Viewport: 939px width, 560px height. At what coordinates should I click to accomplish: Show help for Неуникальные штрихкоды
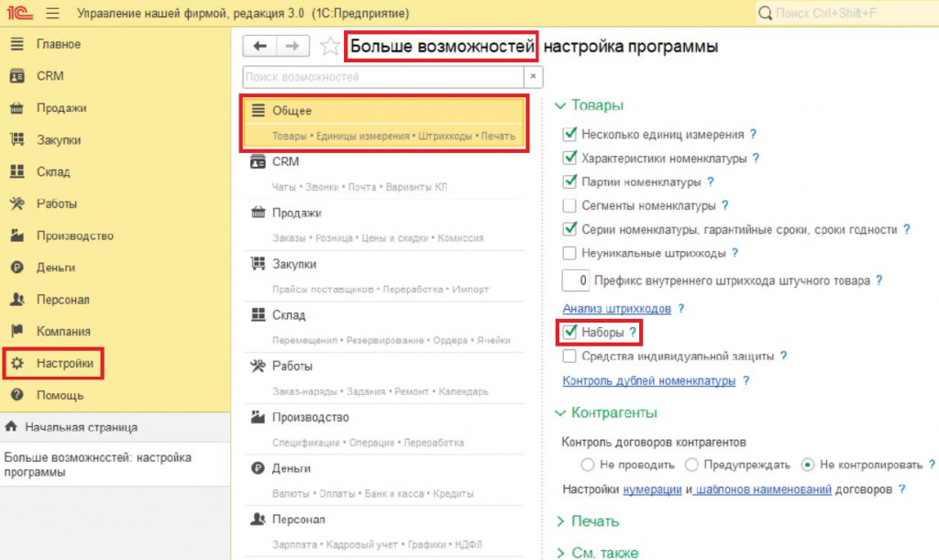pos(735,253)
